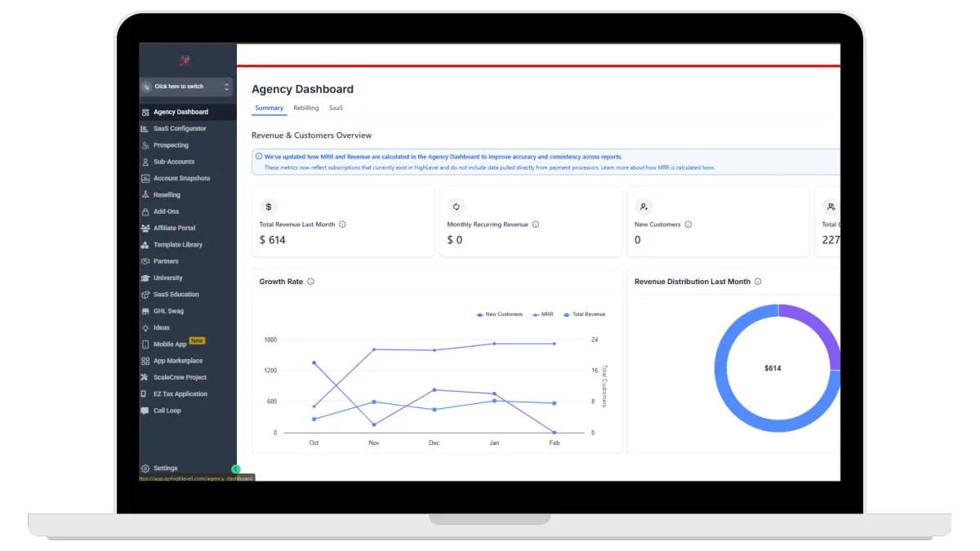
Task: Collapse sidebar with green arrow button
Action: [x=236, y=469]
